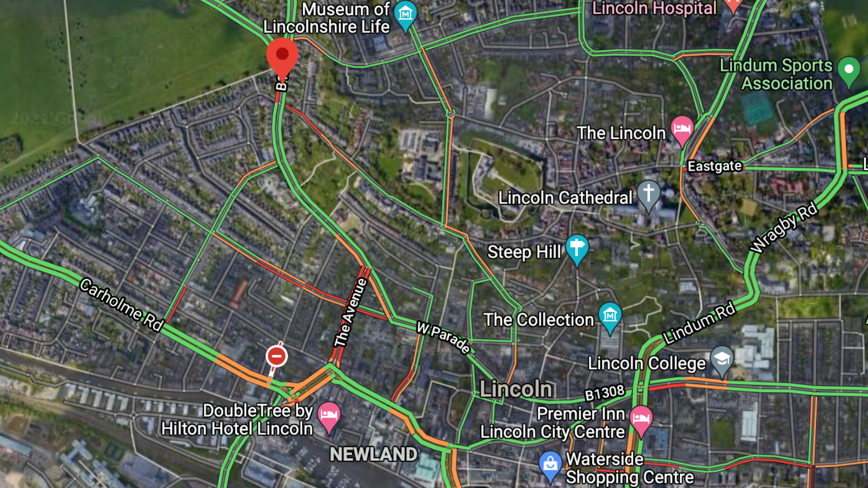Screen dimensions: 868x488
Task: Click the Lincoln Cathedral text label
Action: click(565, 197)
